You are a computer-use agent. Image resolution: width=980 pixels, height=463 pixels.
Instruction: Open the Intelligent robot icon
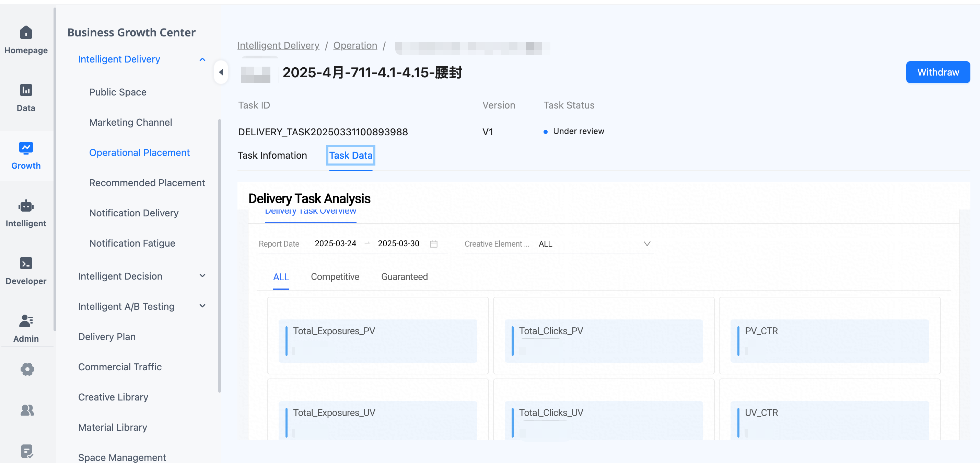26,206
